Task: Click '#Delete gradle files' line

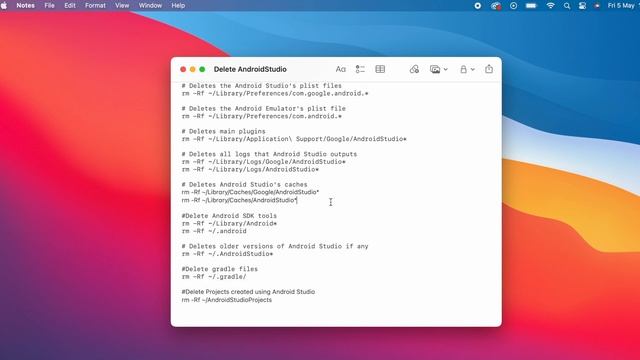Action: pos(220,269)
